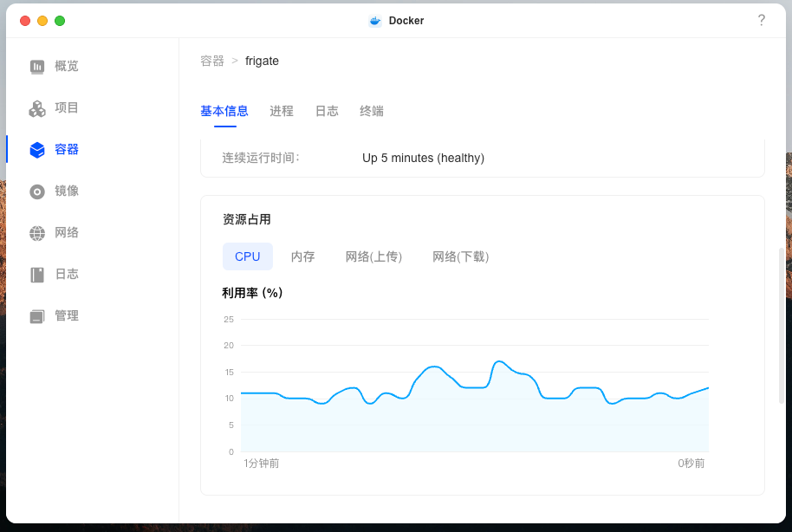792x532 pixels.
Task: Click the 管理 management icon
Action: click(37, 315)
